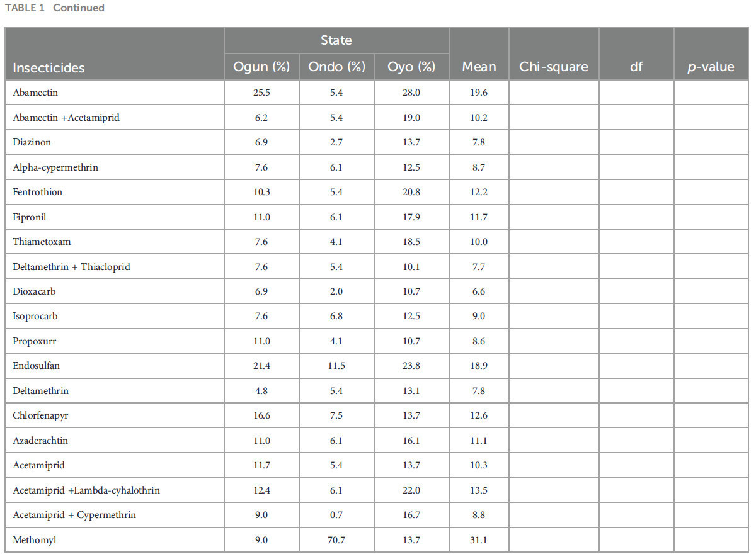
Task: Click Abamectin's mean value 19.6
Action: click(x=479, y=93)
